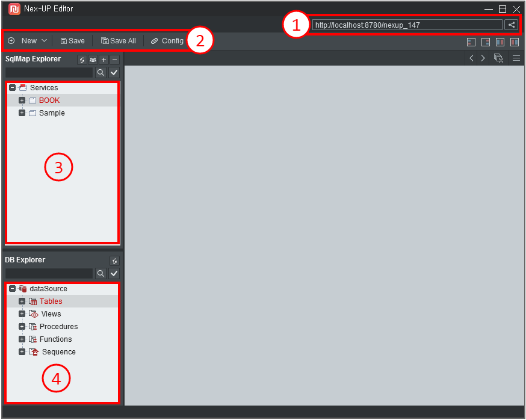Expand all nodes with the plus icon in SqlMap Explorer
Viewport: 526px width, 420px height.
[x=104, y=60]
